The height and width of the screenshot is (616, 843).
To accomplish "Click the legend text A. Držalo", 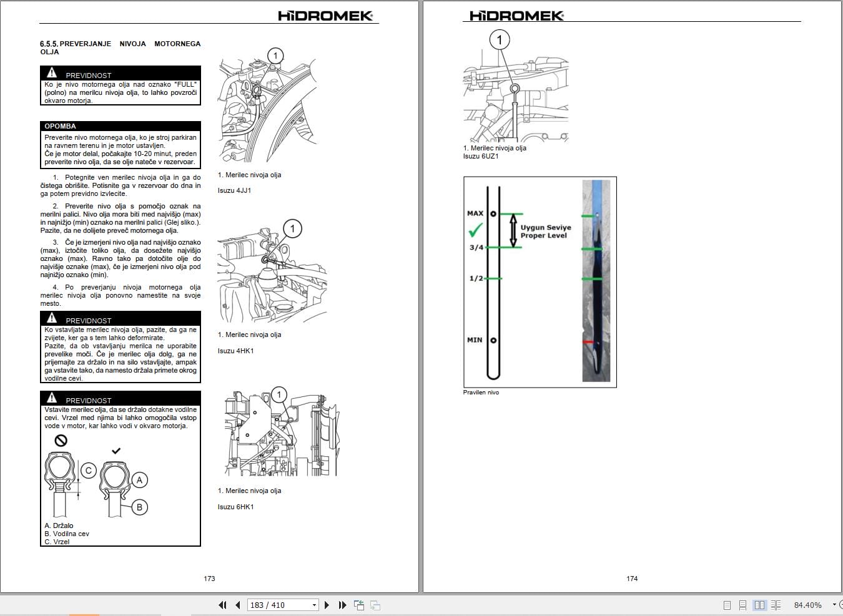I will click(x=59, y=526).
